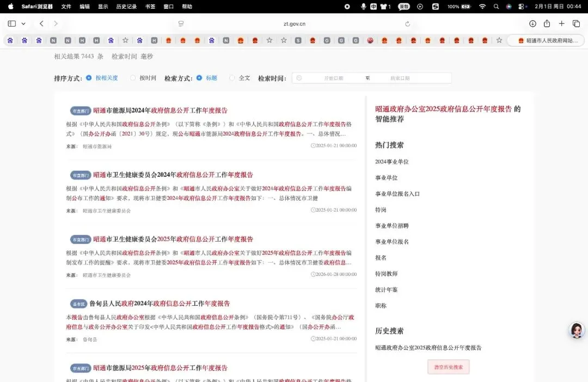Switch the 中 input method icon
588x382 pixels.
click(373, 7)
